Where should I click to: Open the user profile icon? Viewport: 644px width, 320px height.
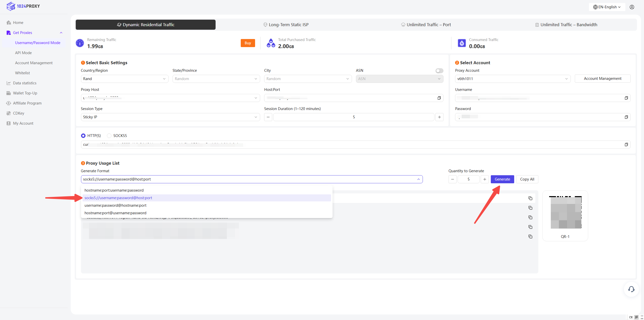pyautogui.click(x=632, y=7)
